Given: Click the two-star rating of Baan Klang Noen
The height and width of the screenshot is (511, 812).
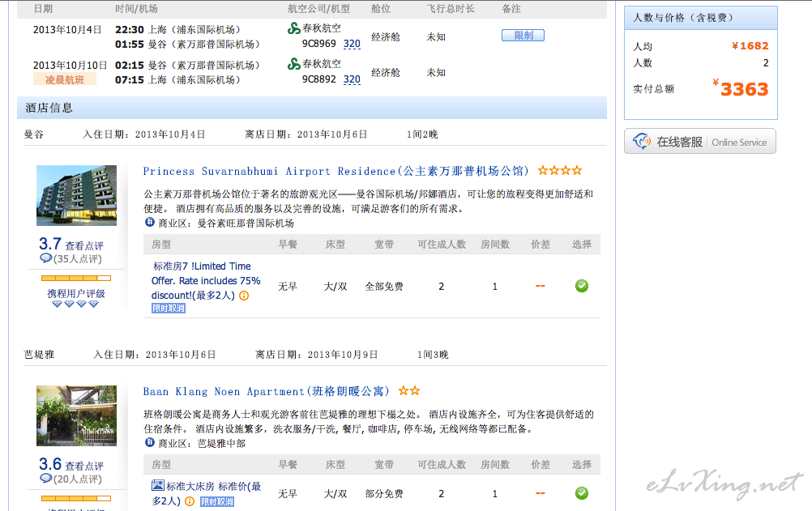Looking at the screenshot, I should (x=409, y=391).
